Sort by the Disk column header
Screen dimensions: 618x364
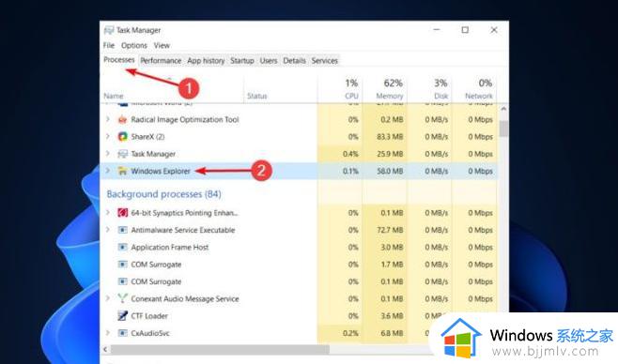(441, 96)
